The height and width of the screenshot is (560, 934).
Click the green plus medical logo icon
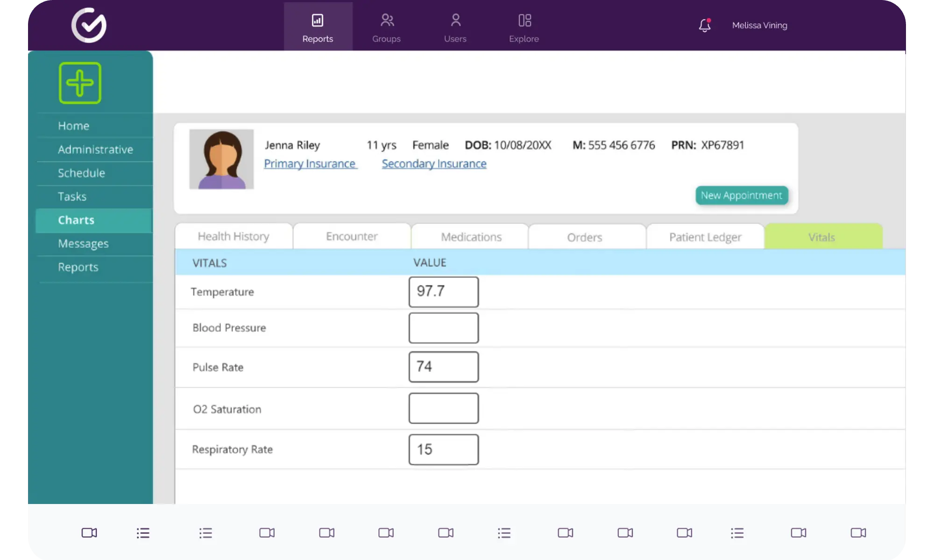(x=80, y=83)
